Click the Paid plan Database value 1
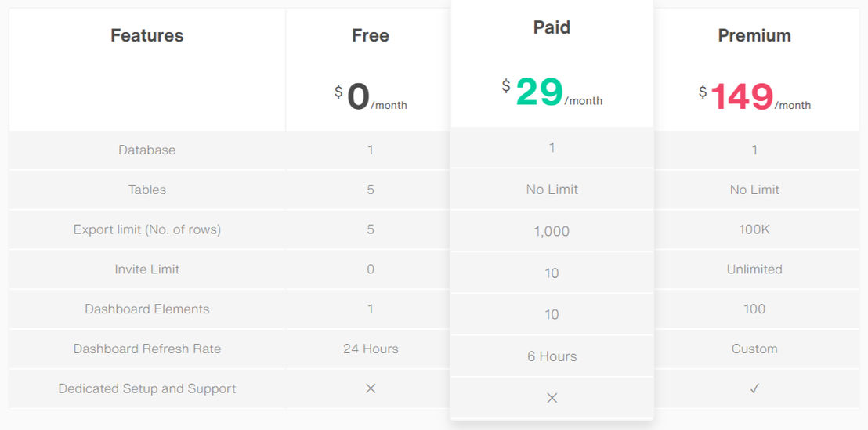Image resolution: width=868 pixels, height=430 pixels. 552,148
